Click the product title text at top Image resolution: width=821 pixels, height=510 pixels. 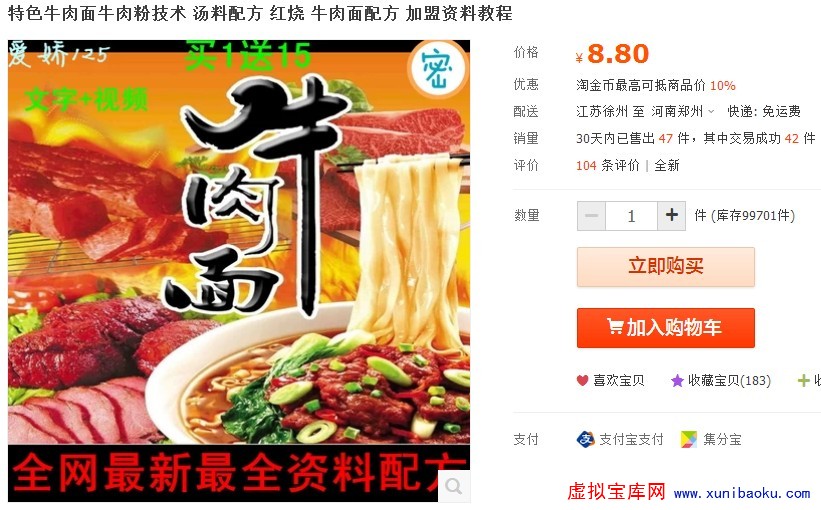coord(260,13)
